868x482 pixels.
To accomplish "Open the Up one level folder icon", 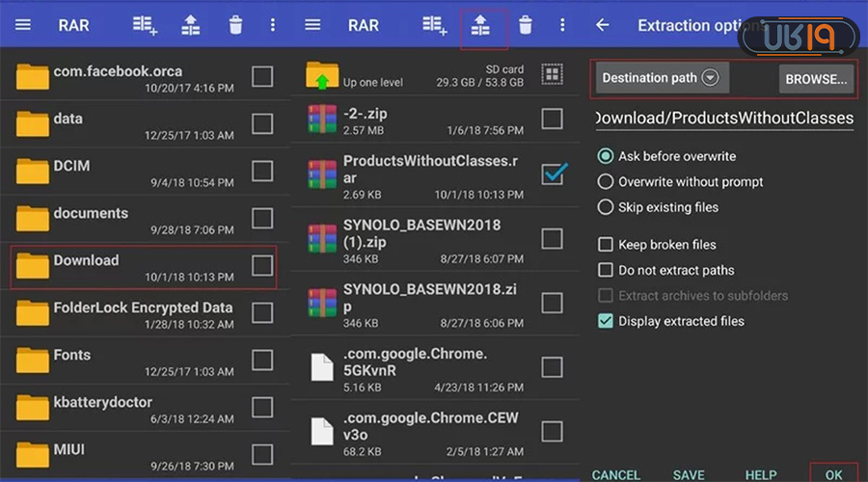I will coord(321,76).
